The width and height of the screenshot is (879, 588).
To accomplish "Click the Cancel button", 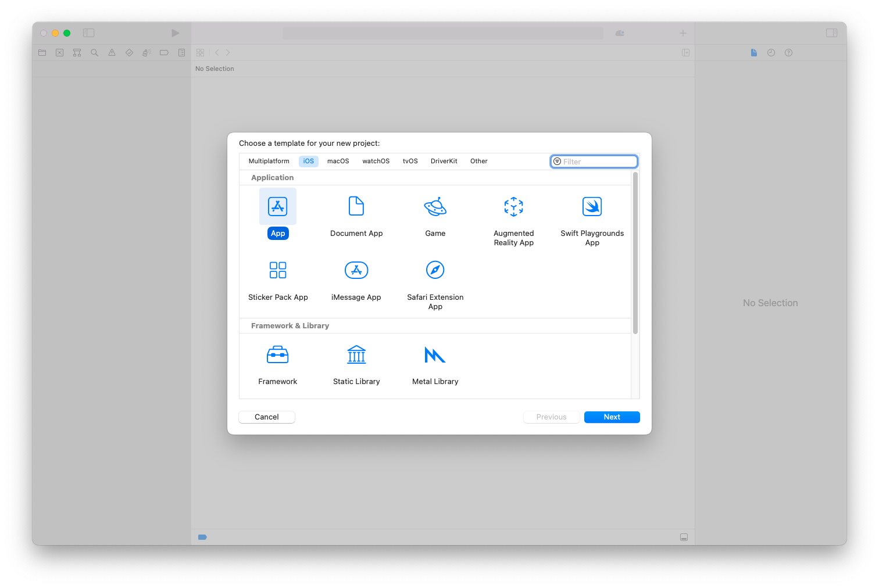I will click(x=267, y=417).
